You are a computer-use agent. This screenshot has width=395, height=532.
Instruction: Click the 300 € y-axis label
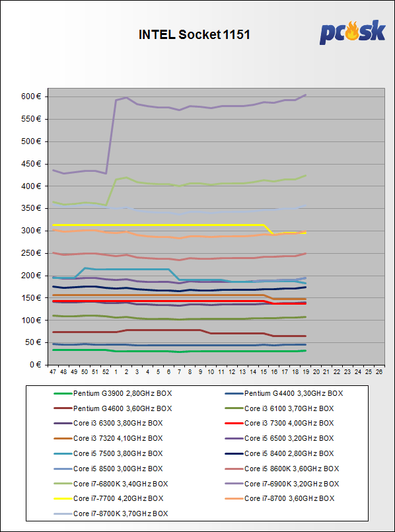tap(31, 231)
